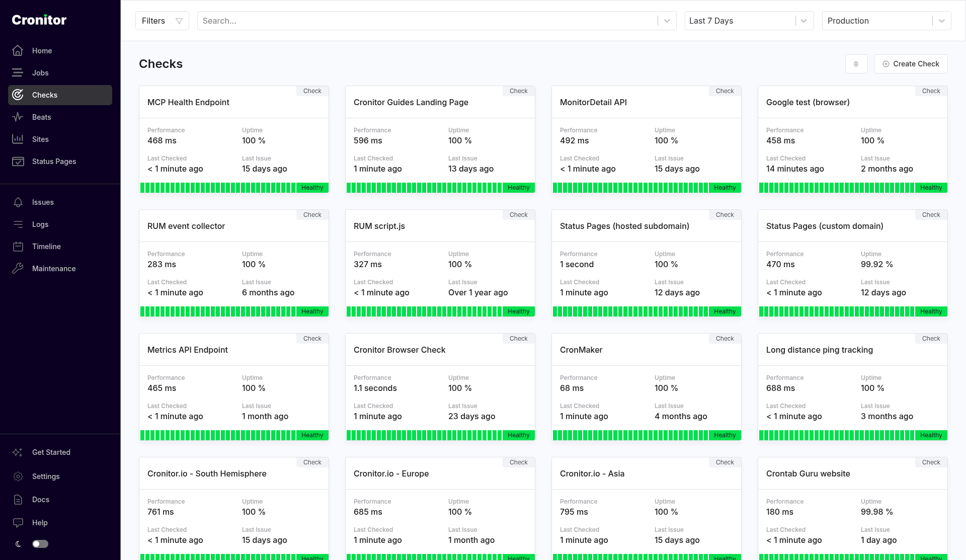Click Healthy badge on Metrics API Endpoint
966x560 pixels.
312,435
